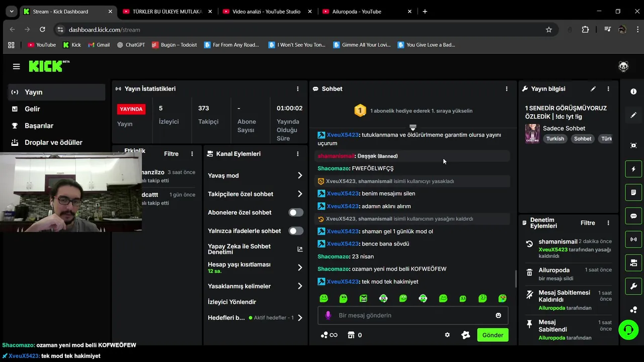The height and width of the screenshot is (362, 644).
Task: Open Etkinlik panel three-dot menu
Action: click(x=192, y=154)
